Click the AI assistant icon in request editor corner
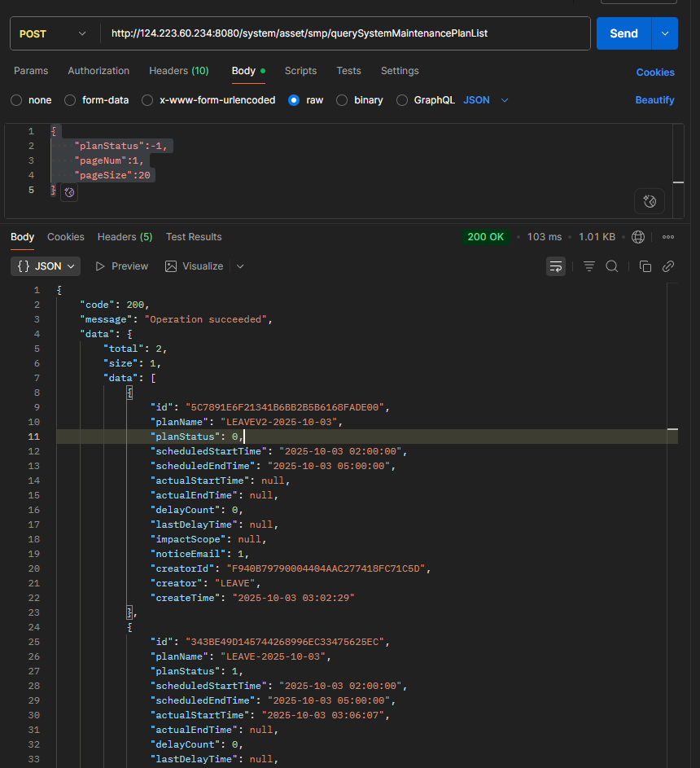This screenshot has height=768, width=700. 649,201
